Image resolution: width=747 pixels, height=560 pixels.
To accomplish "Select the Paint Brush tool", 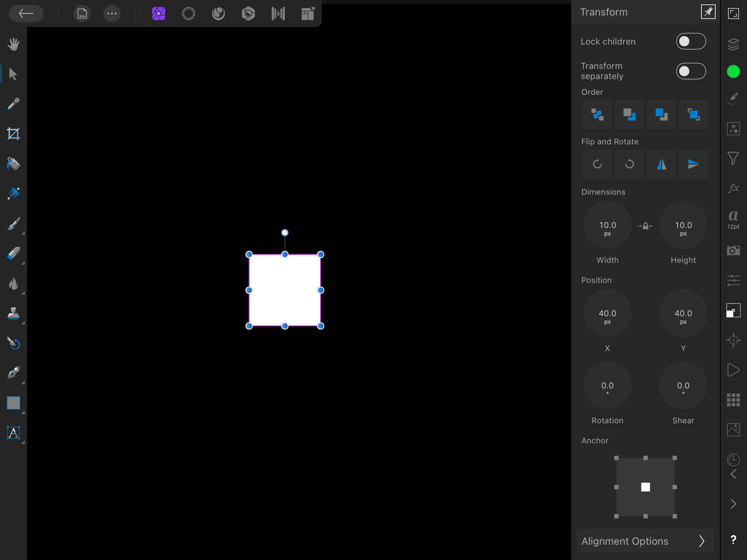I will point(13,224).
